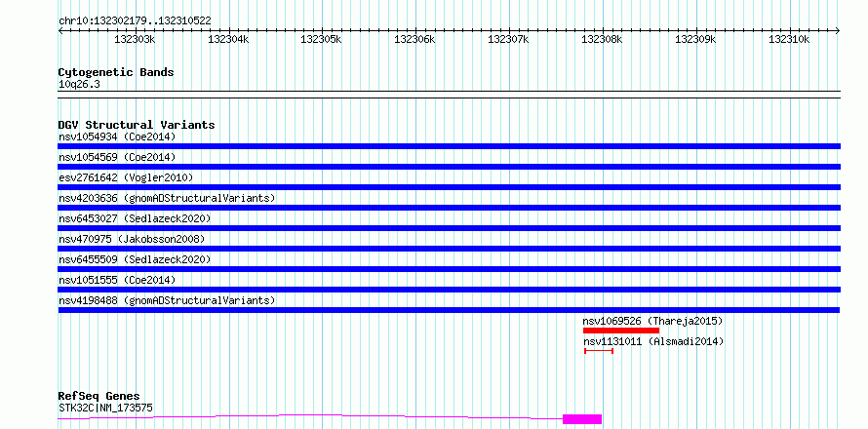868x429 pixels.
Task: Open variant nsv4198488 (gnomADStructuralVariants) label
Action: [x=167, y=300]
